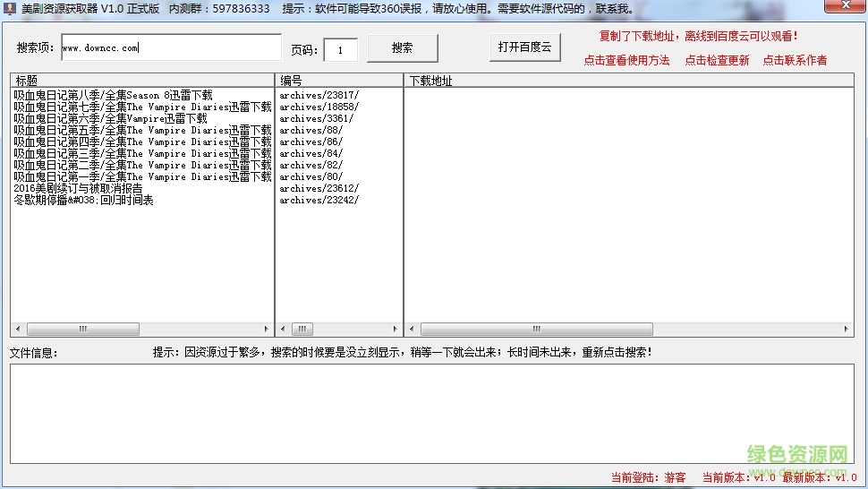The width and height of the screenshot is (868, 489).
Task: Click the 页码 page number field
Action: [x=340, y=50]
